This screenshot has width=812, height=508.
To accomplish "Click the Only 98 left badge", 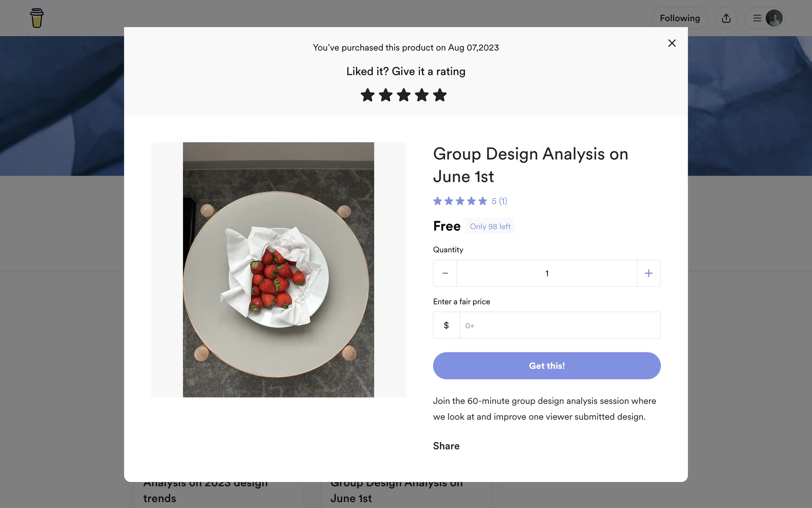I will (490, 226).
